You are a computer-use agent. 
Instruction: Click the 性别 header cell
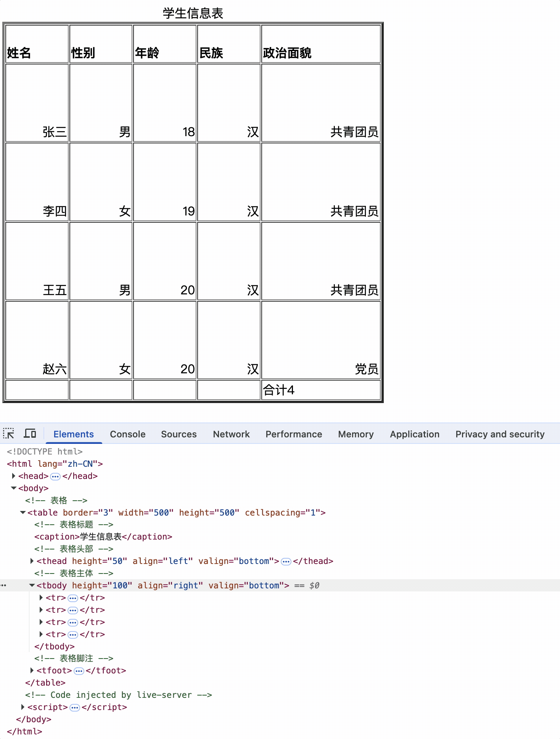(101, 44)
